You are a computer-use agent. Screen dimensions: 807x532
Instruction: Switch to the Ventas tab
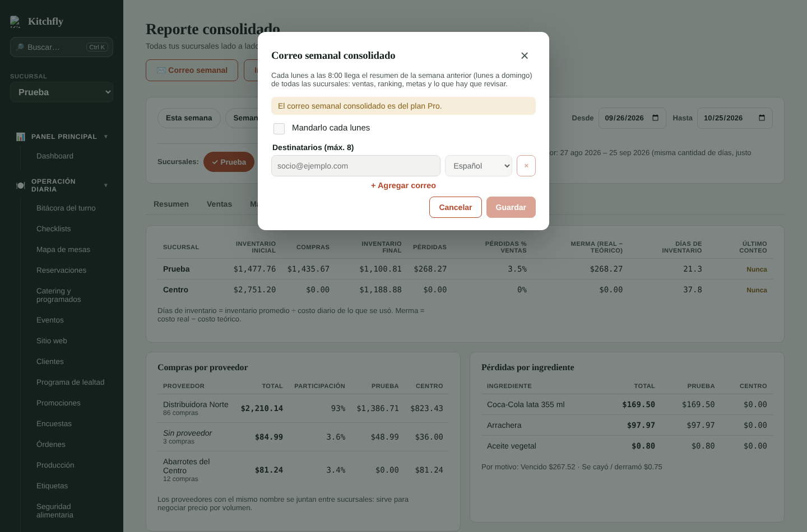coord(219,204)
